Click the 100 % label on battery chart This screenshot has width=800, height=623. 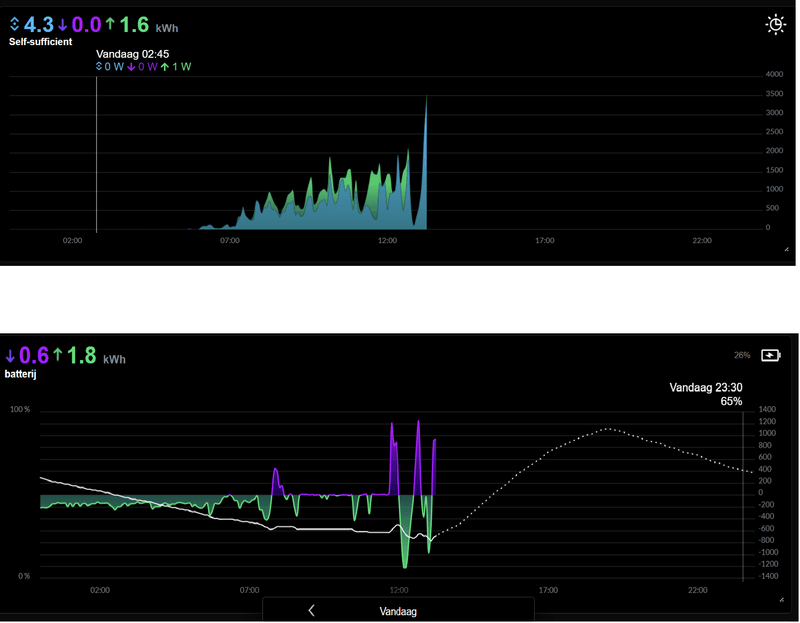coord(20,409)
